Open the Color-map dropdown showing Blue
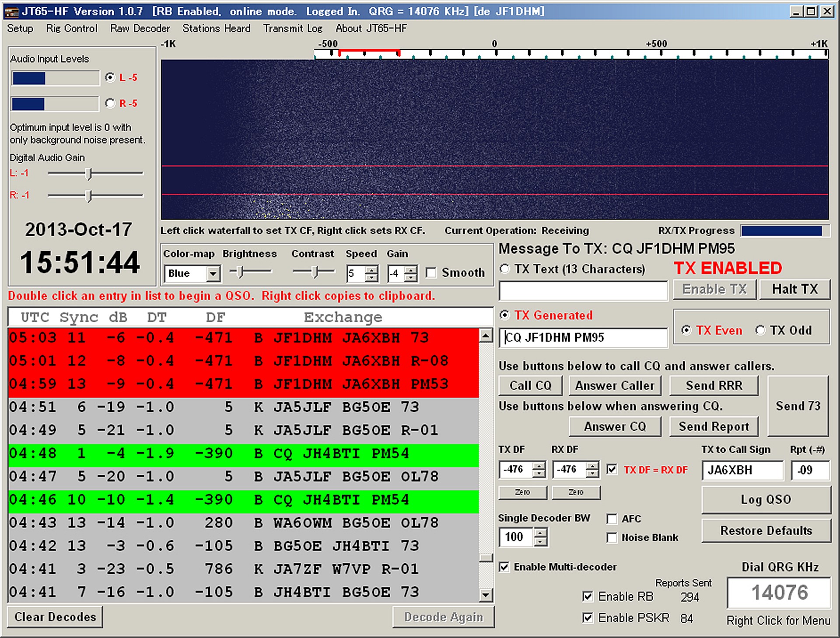 click(x=192, y=274)
